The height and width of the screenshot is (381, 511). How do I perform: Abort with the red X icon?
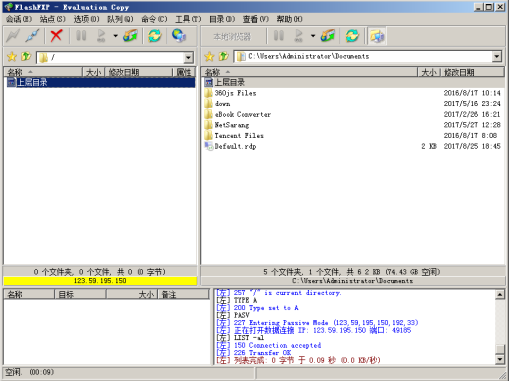[x=56, y=35]
